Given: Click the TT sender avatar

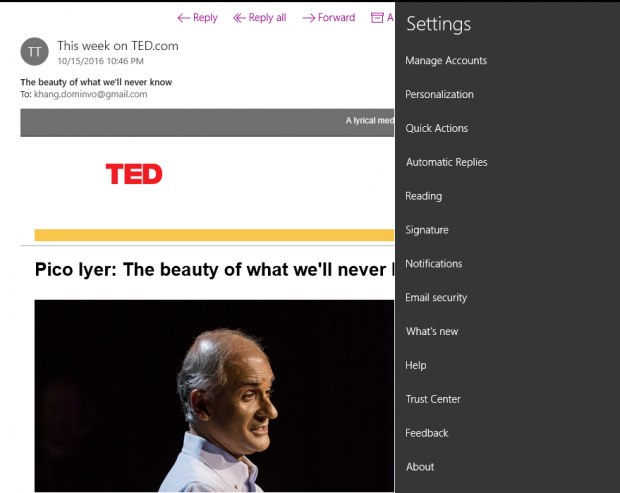Looking at the screenshot, I should (x=34, y=51).
